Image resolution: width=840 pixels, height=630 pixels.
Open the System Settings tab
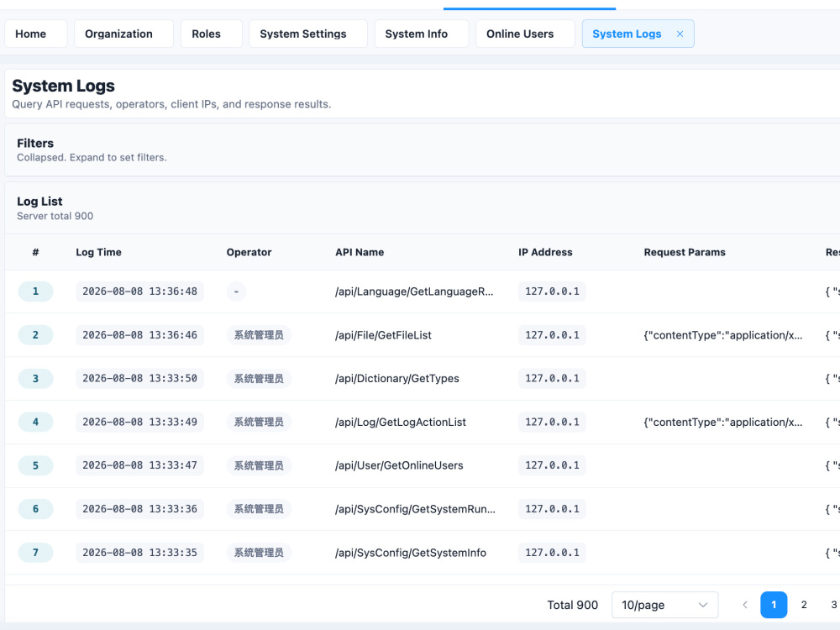308,34
